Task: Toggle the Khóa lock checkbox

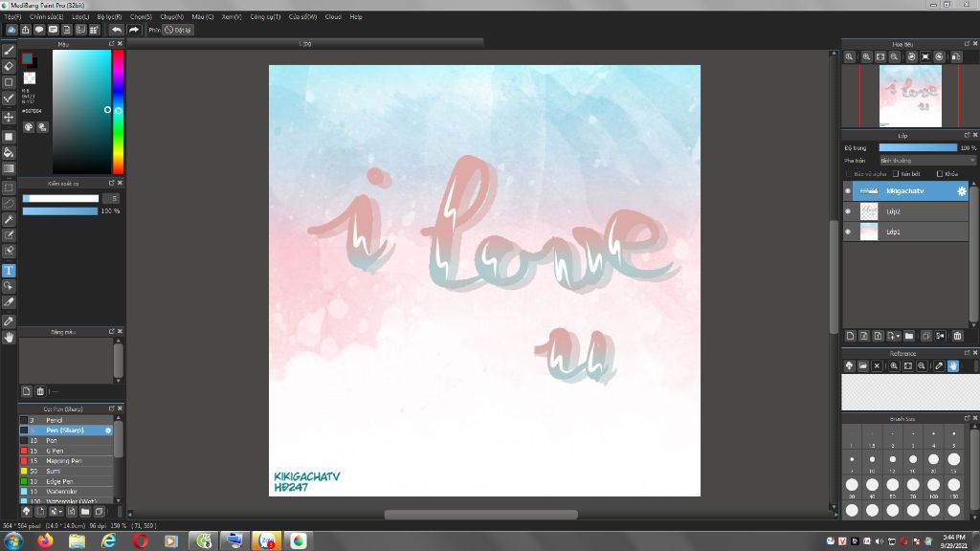Action: coord(940,174)
